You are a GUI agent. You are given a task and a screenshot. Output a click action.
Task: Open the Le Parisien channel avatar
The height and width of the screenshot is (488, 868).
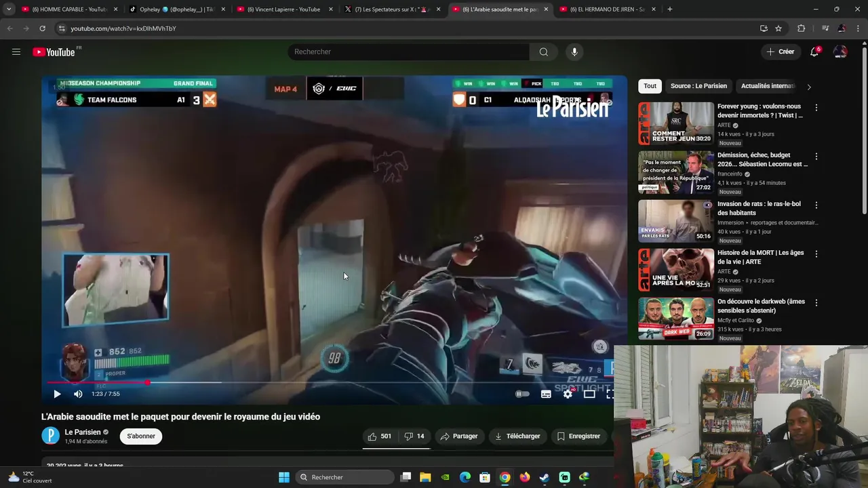pyautogui.click(x=51, y=436)
